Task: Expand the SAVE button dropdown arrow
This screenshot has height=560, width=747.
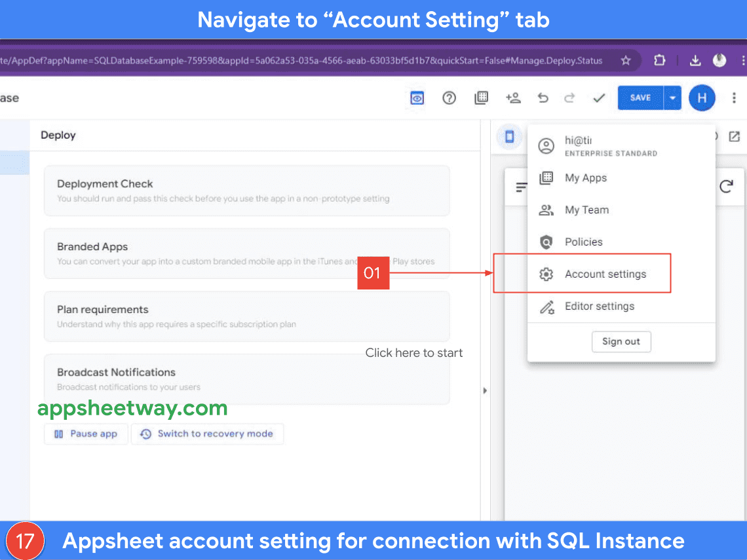Action: [x=672, y=98]
